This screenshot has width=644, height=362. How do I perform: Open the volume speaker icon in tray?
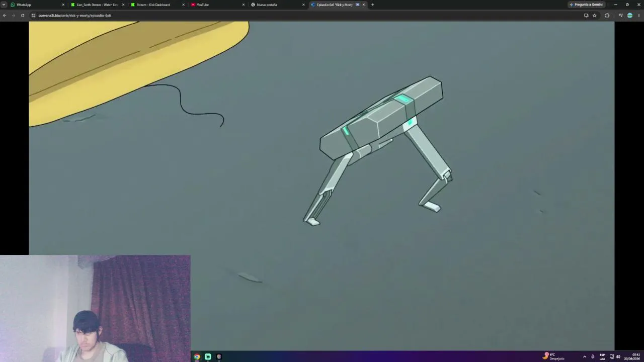(618, 356)
